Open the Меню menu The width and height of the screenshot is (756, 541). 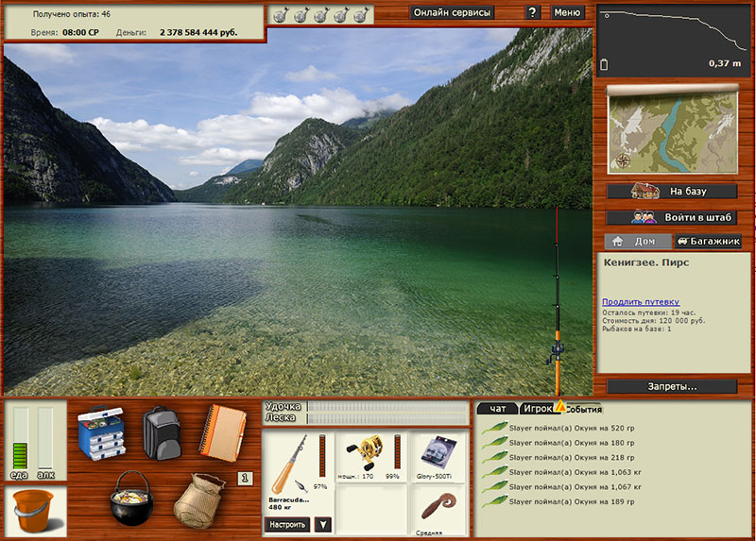(567, 12)
